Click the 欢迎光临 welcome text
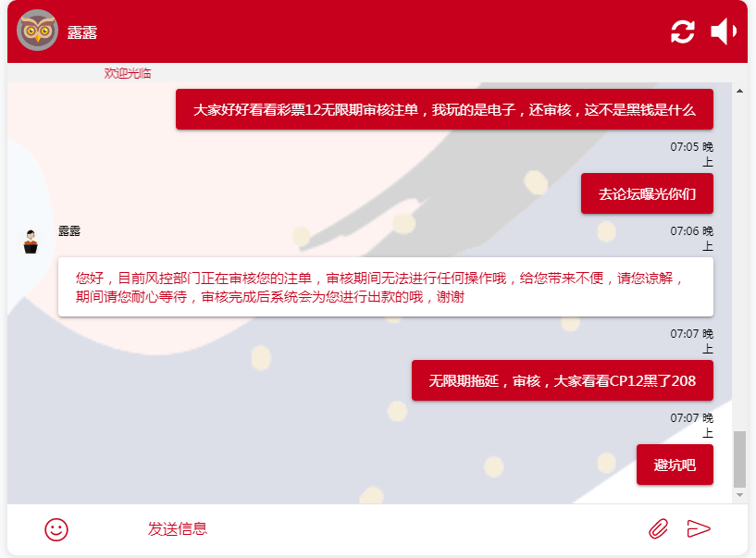Image resolution: width=756 pixels, height=558 pixels. [128, 73]
